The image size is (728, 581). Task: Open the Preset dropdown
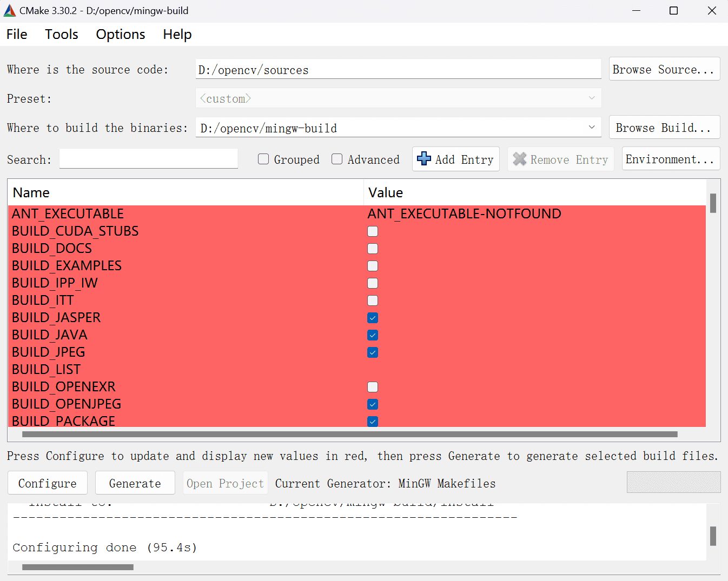click(399, 98)
